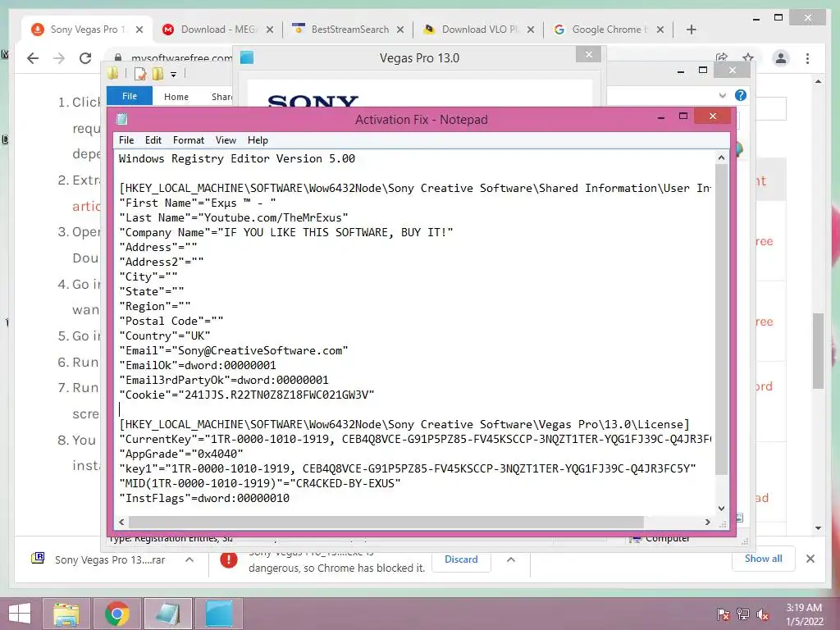Screen dimensions: 840x630
Task: Click the Notepad document icon in title bar
Action: 122,119
